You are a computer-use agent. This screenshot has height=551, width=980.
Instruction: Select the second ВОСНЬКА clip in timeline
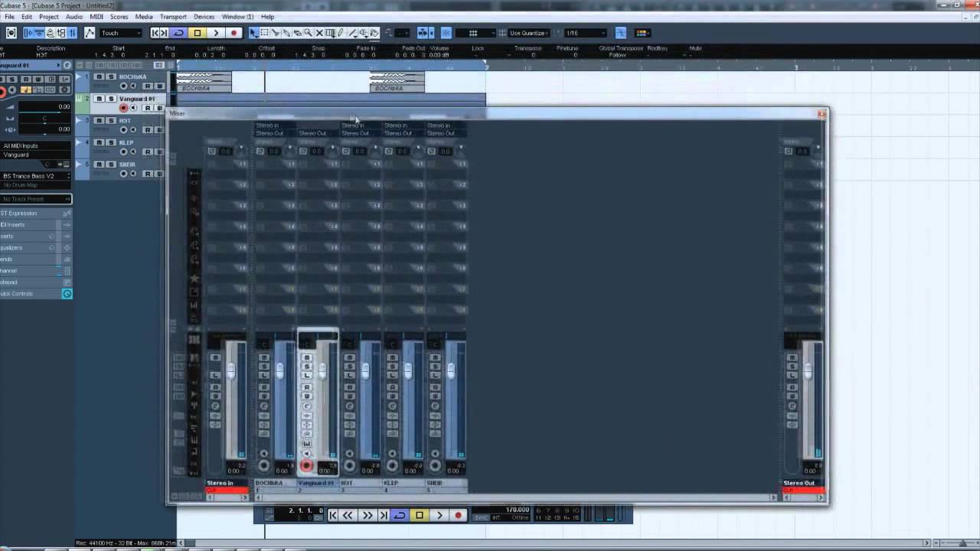[x=397, y=82]
